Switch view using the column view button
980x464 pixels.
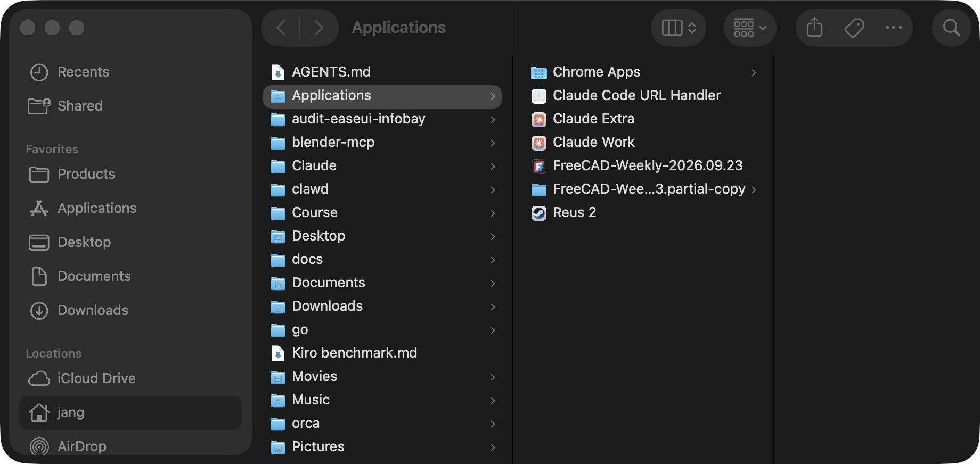pos(679,28)
